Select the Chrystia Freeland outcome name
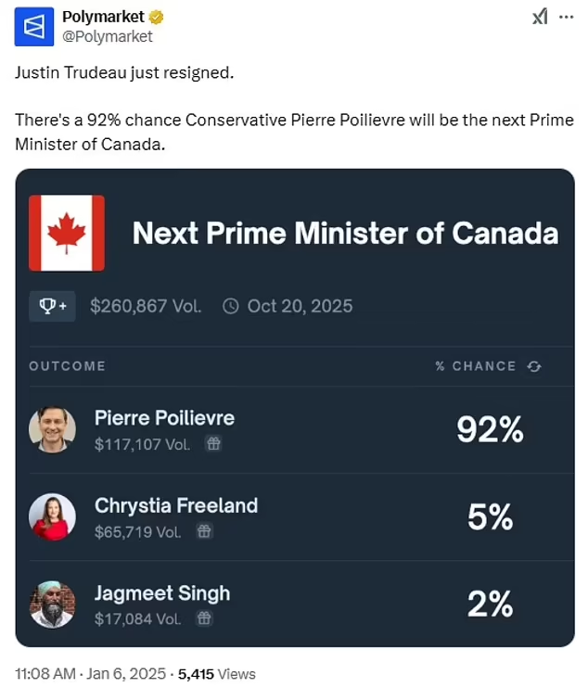Viewport: 588px width, 700px height. click(176, 506)
